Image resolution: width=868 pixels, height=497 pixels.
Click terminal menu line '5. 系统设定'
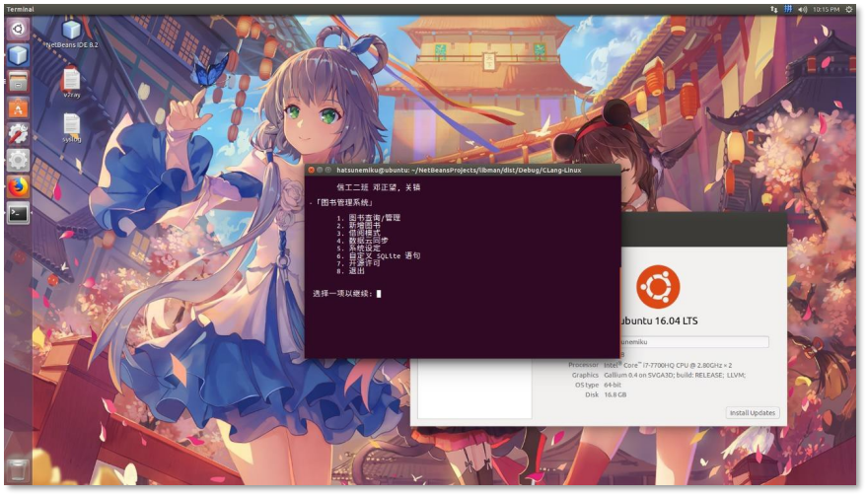click(358, 248)
